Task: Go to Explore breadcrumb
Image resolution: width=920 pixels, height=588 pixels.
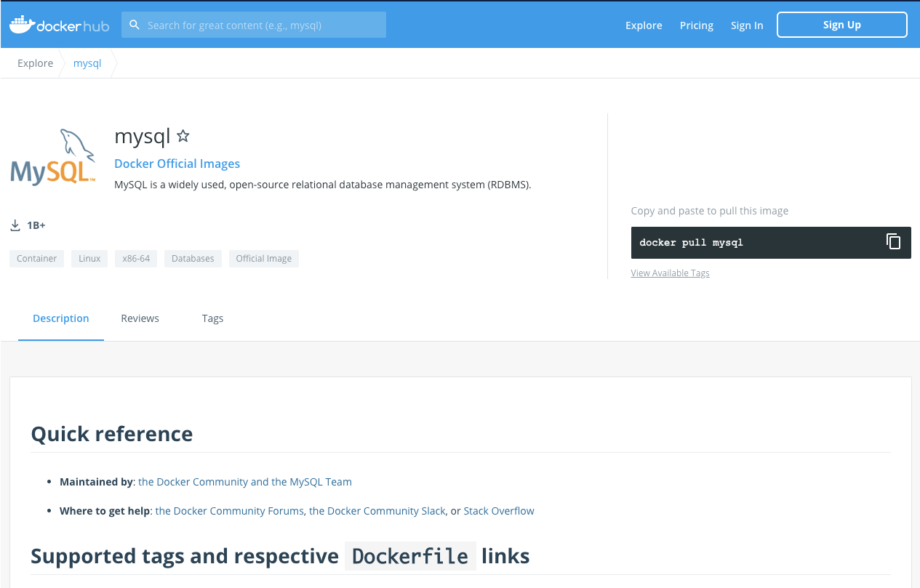Action: click(36, 63)
